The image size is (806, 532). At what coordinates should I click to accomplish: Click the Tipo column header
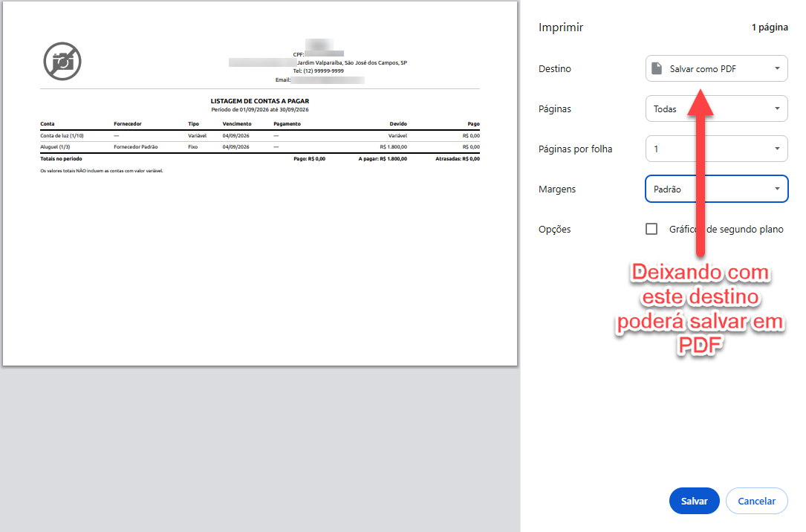193,124
